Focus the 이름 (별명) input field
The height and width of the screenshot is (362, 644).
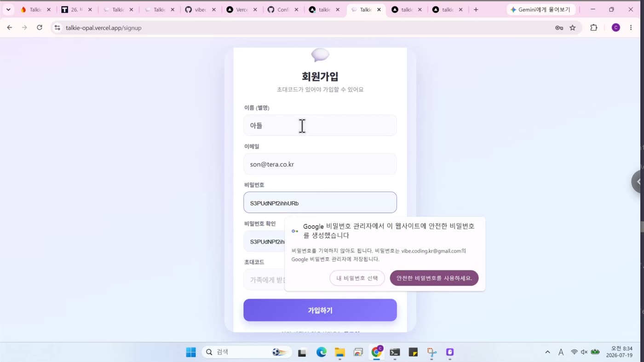coord(320,125)
